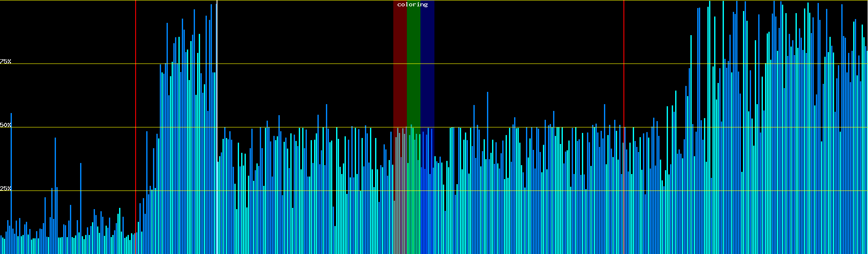Select the dark red coloring band
868x254 pixels.
pos(400,63)
